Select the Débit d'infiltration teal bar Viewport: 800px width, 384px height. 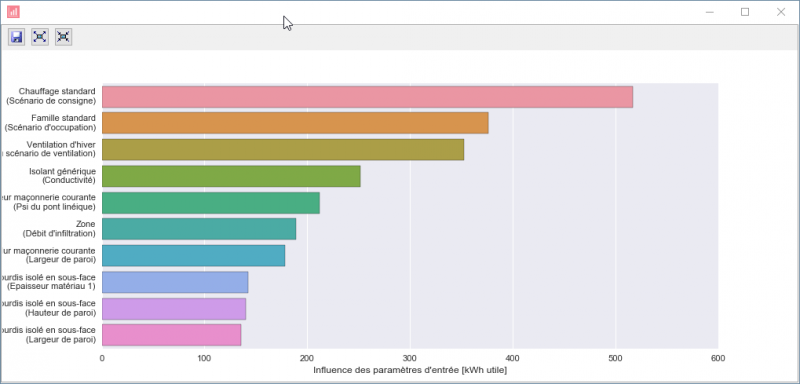tap(199, 229)
